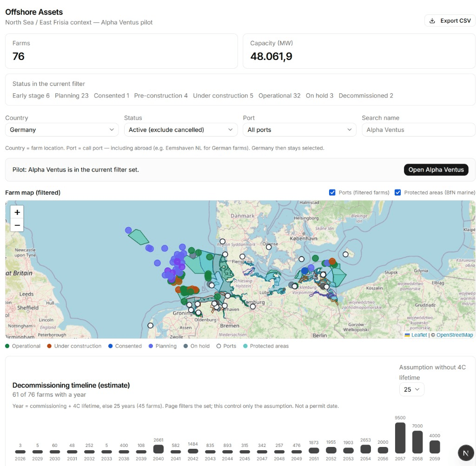Click the 2038 bar labeled 400
This screenshot has width=476, height=466.
click(124, 452)
